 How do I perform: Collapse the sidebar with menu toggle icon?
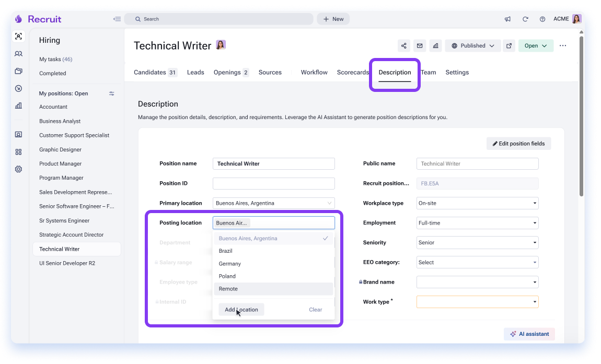(117, 19)
